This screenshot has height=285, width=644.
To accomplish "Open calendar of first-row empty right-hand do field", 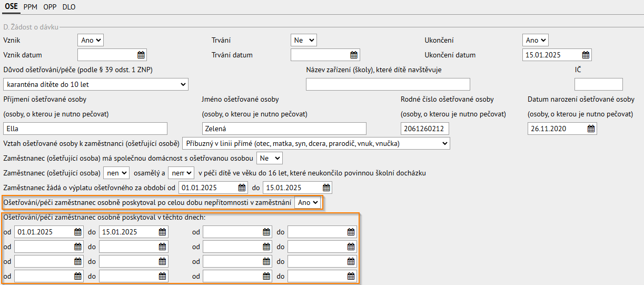I will [x=351, y=232].
